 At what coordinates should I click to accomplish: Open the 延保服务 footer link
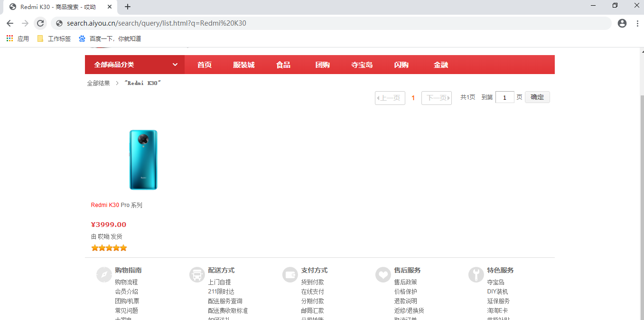tap(498, 301)
